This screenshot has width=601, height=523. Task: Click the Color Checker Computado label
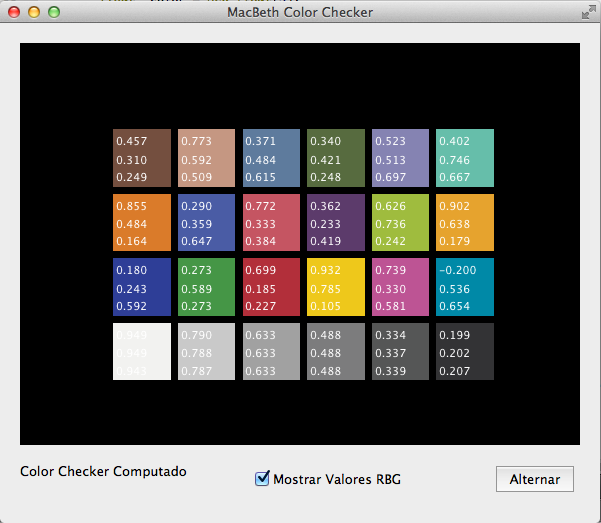click(x=103, y=471)
